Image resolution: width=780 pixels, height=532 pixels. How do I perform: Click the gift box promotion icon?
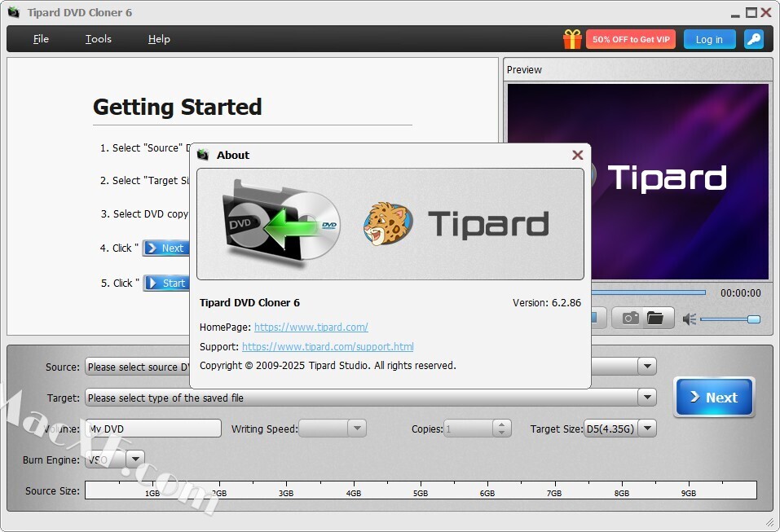coord(572,39)
